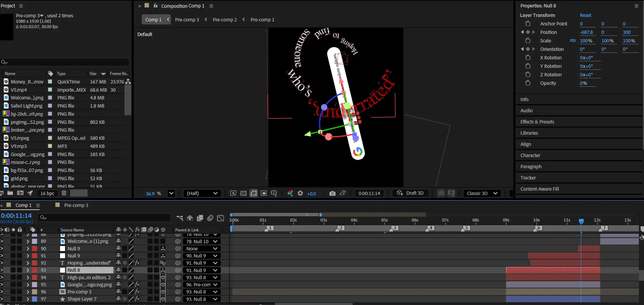Toggle the Opacity stopwatch for Null 8
The image size is (644, 305).
(528, 83)
